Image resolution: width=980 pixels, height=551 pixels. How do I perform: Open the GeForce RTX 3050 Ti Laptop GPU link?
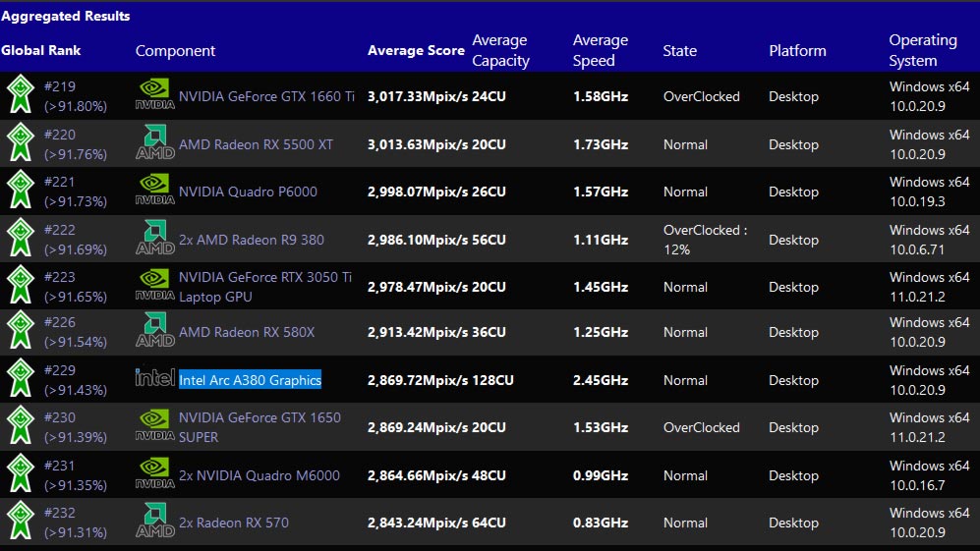pyautogui.click(x=265, y=287)
